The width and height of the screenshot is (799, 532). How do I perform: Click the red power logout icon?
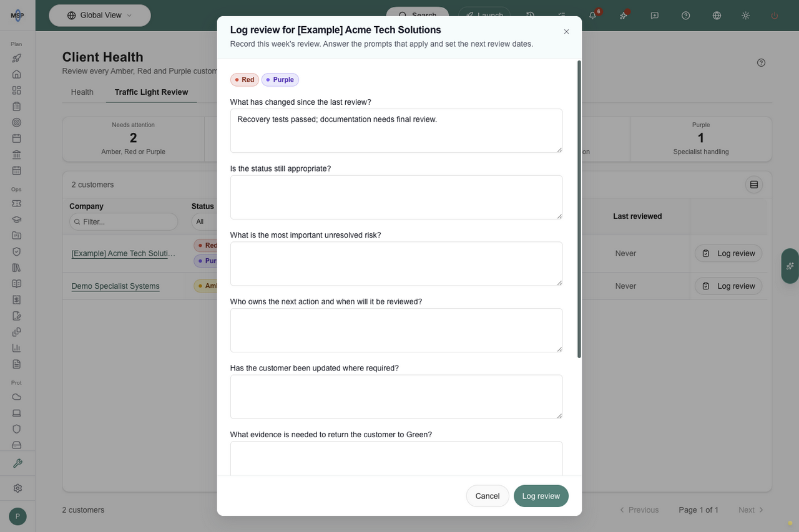tap(775, 15)
